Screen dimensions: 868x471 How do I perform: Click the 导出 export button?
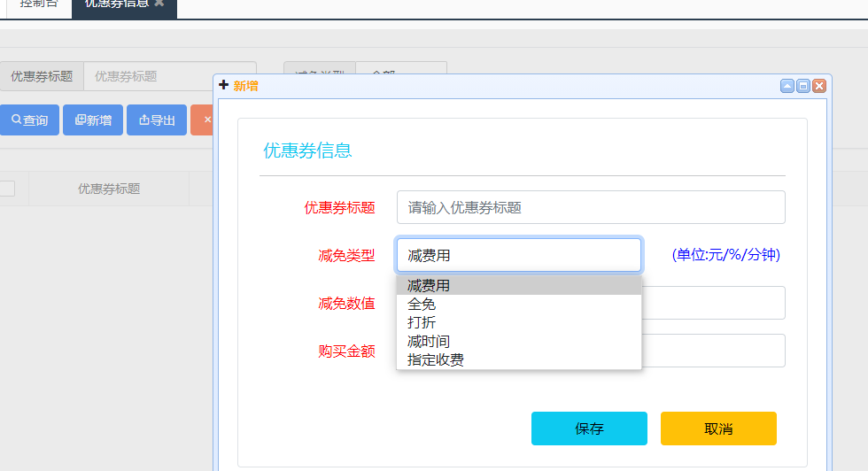[x=157, y=120]
